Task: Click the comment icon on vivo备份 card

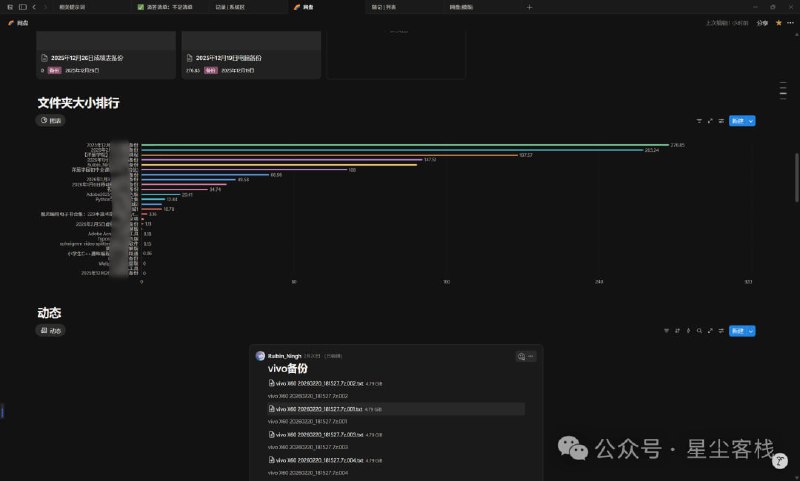Action: (521, 356)
